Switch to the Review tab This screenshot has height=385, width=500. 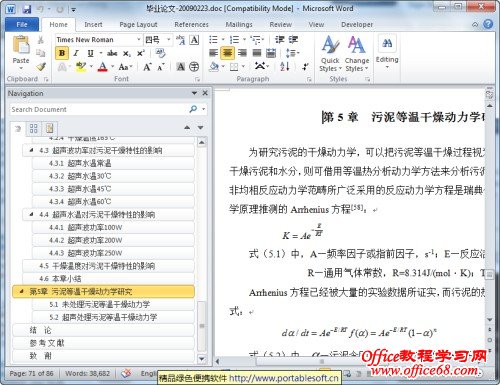(280, 25)
